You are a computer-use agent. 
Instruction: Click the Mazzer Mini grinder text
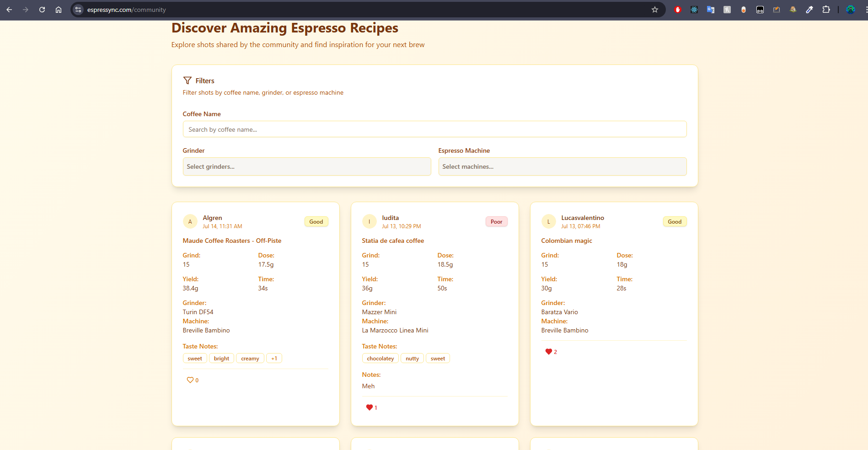click(x=379, y=312)
